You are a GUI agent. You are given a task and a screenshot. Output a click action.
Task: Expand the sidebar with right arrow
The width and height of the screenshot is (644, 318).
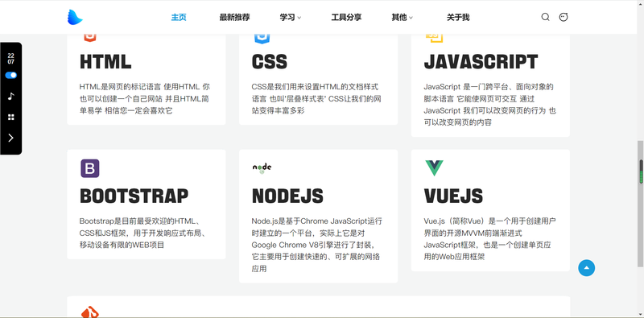click(11, 138)
